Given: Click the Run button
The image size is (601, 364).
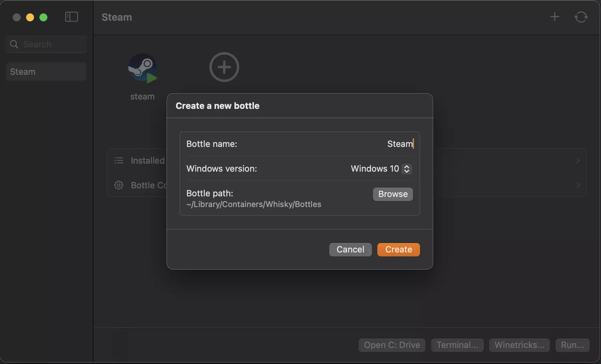Looking at the screenshot, I should point(573,345).
